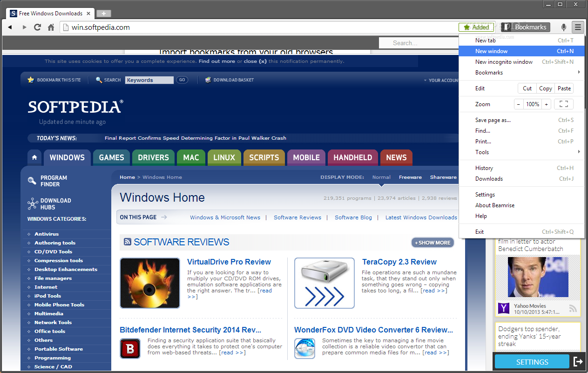Toggle fullscreen from the Zoom row
588x373 pixels.
pos(564,104)
